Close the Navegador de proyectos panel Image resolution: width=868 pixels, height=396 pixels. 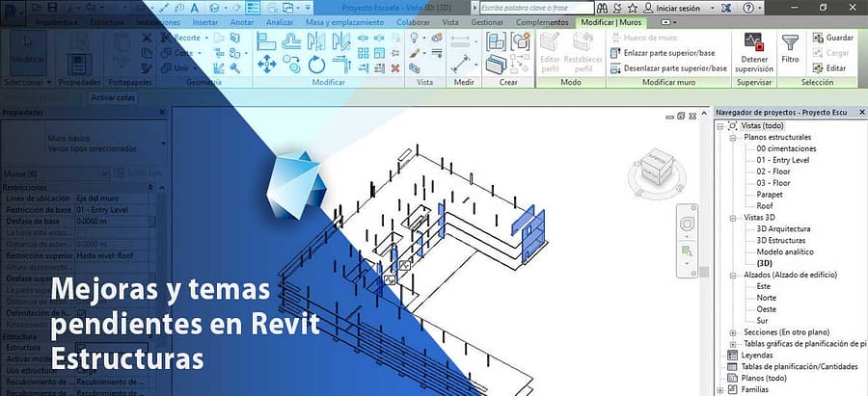pos(862,113)
